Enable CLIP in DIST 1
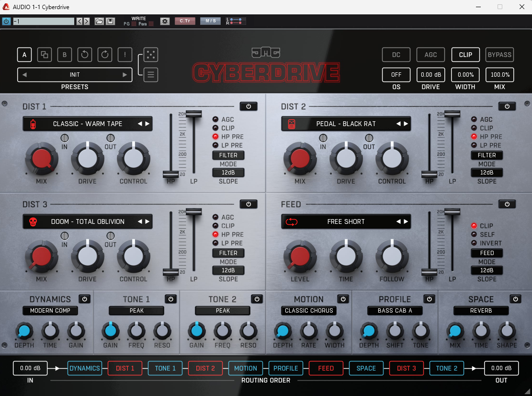Image resolution: width=532 pixels, height=396 pixels. click(215, 128)
